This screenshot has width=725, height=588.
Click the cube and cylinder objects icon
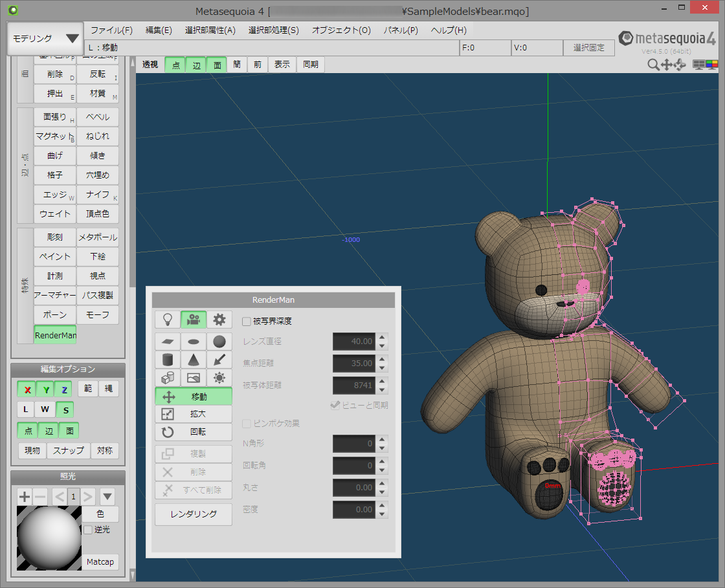168,378
